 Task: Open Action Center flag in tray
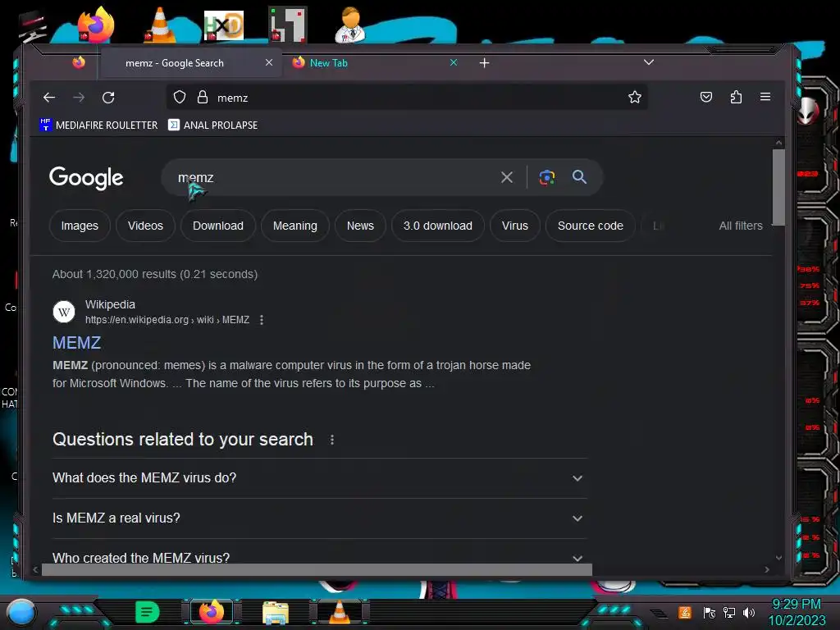click(710, 612)
